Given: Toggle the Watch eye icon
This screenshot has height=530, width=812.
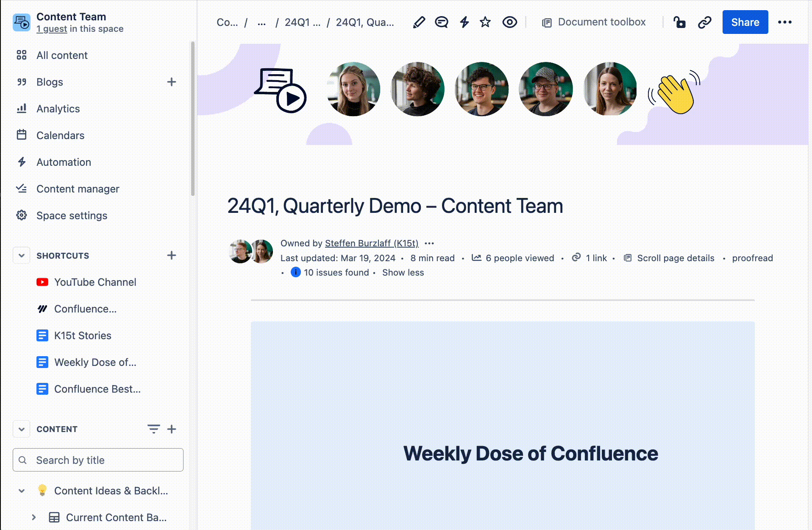Looking at the screenshot, I should click(509, 22).
